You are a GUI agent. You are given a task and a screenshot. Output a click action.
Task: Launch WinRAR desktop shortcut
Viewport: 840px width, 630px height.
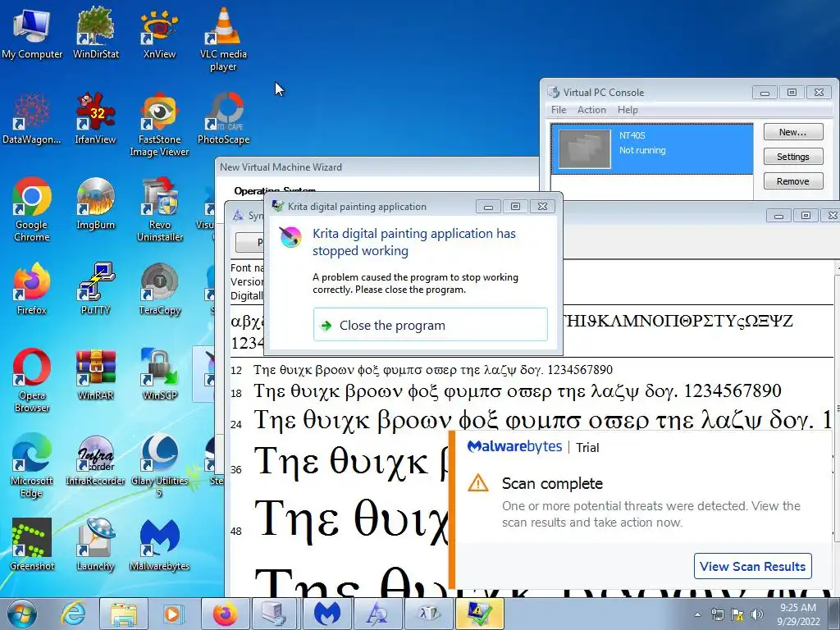95,375
